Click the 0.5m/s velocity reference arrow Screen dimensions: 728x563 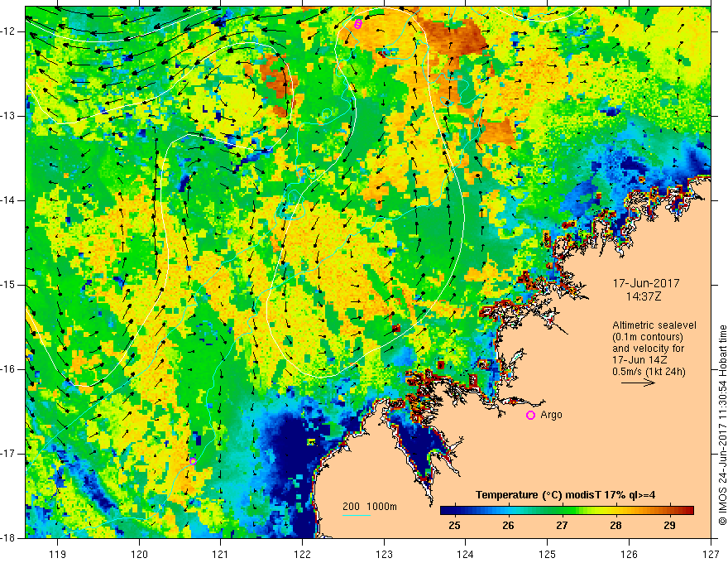click(x=638, y=383)
